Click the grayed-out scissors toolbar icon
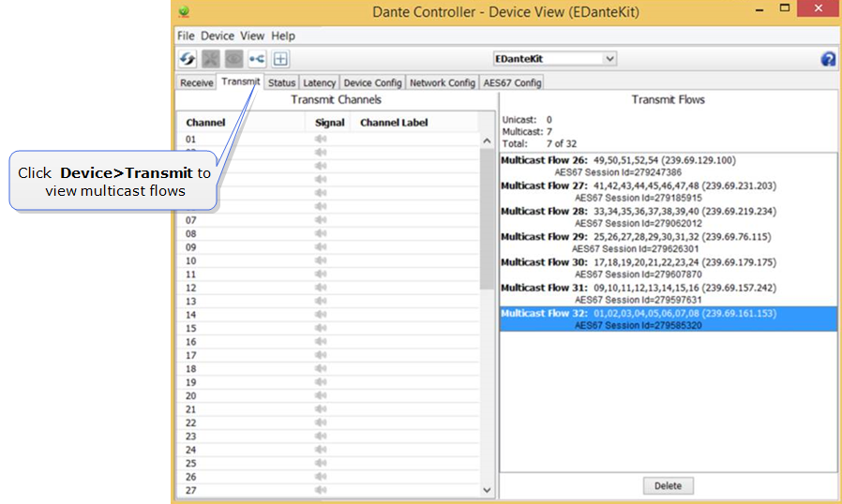This screenshot has width=842, height=504. point(211,59)
